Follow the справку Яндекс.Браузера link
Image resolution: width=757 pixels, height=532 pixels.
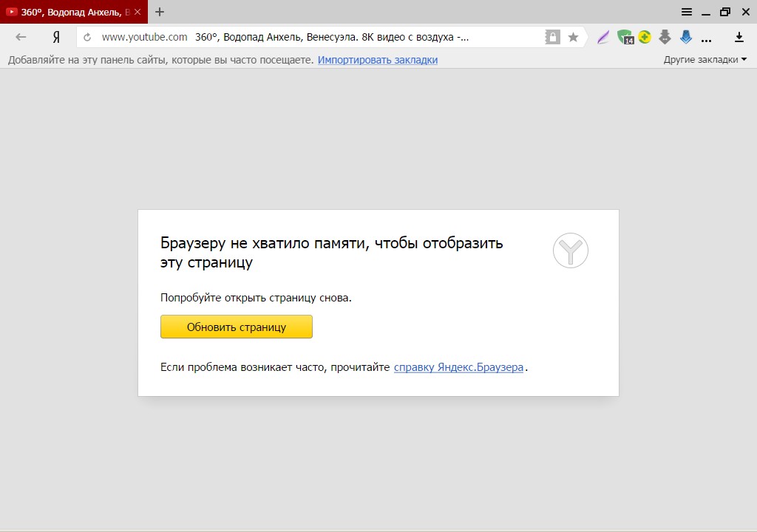click(x=458, y=367)
